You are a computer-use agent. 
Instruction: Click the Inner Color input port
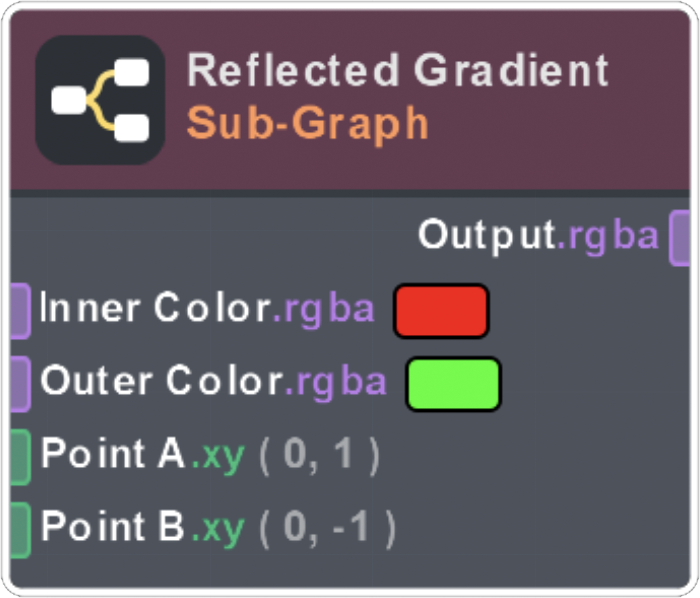[x=20, y=310]
